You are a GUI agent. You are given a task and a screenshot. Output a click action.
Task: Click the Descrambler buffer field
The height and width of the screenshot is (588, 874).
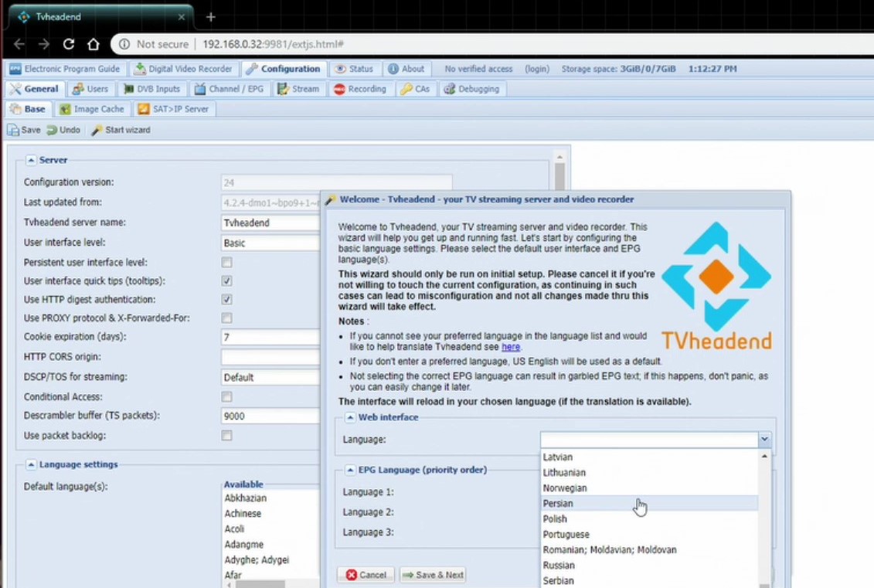[x=271, y=416]
